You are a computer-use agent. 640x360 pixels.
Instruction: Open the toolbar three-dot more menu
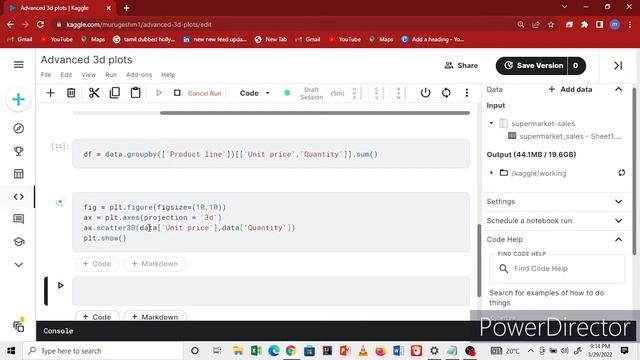[467, 93]
